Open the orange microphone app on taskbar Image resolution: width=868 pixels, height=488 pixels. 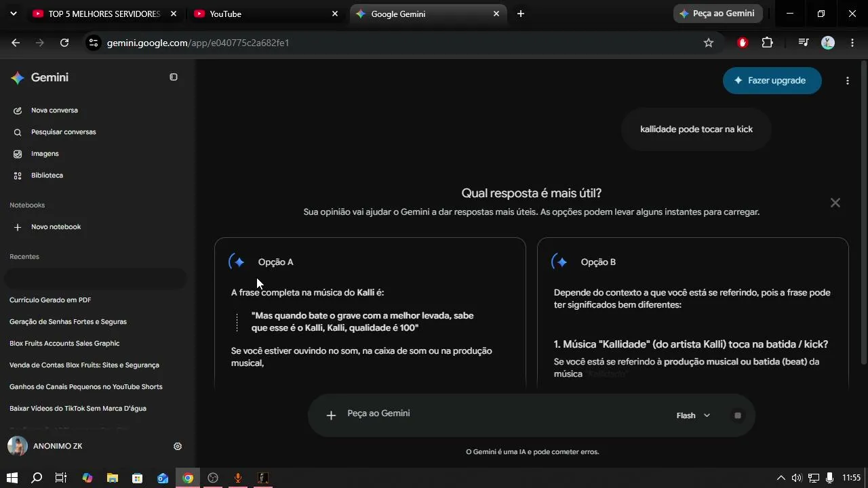pos(238,478)
